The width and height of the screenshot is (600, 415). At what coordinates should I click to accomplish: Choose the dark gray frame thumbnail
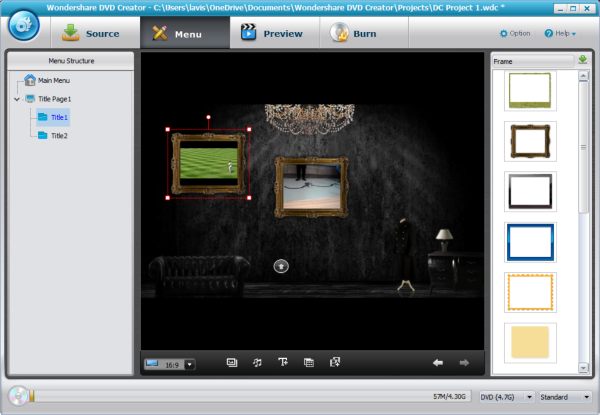[x=530, y=191]
